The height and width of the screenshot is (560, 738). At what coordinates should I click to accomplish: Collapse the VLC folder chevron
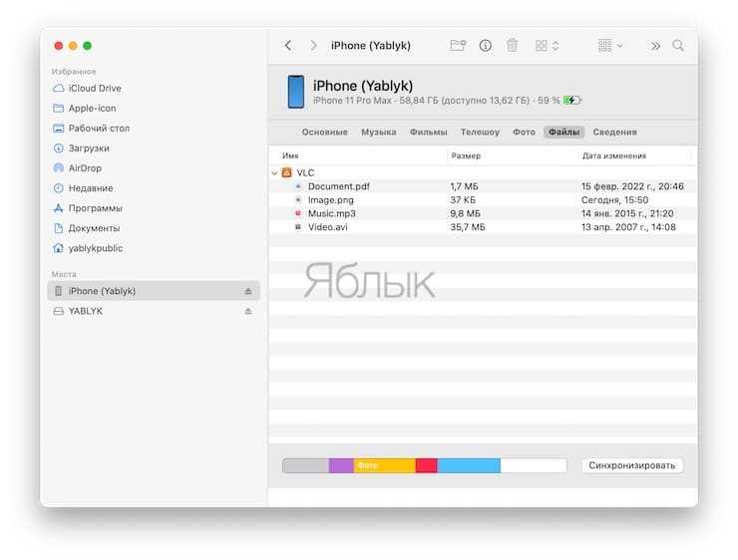pyautogui.click(x=275, y=173)
